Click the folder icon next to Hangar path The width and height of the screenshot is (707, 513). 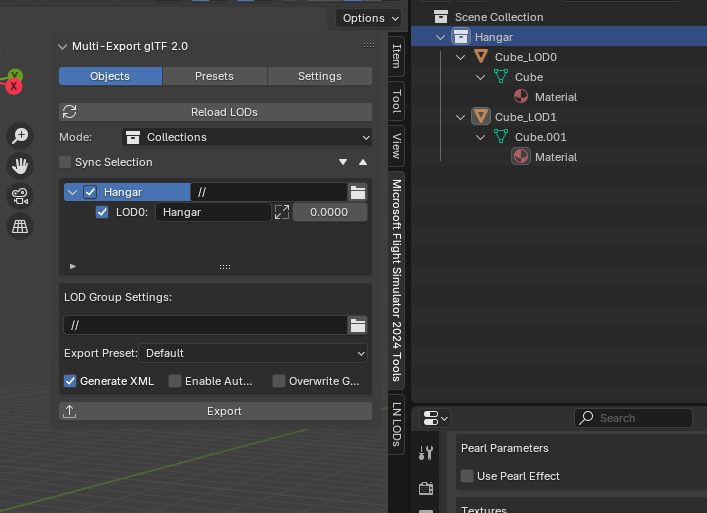pos(357,192)
